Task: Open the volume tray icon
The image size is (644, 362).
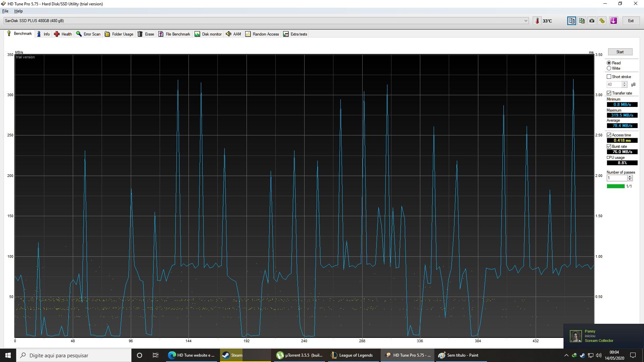Action: (x=599, y=355)
